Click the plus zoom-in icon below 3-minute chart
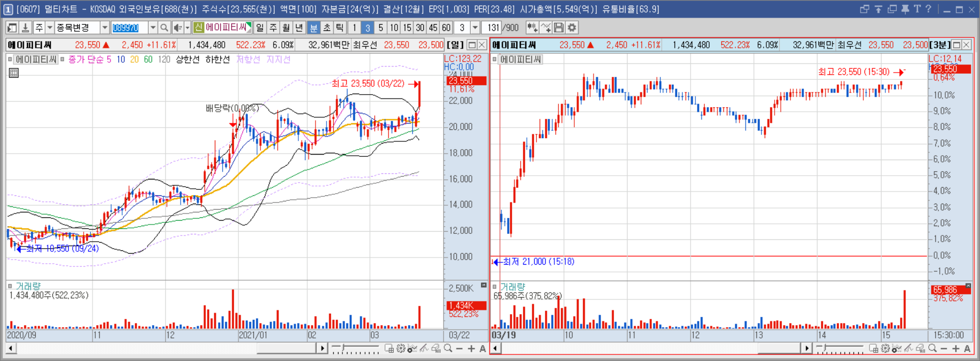This screenshot has width=980, height=361. [x=956, y=348]
